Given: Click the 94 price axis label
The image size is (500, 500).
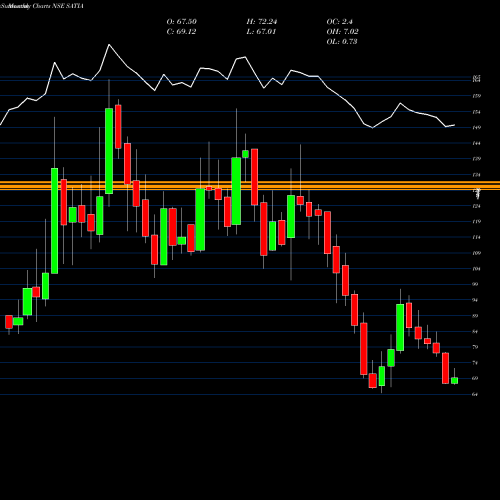Looking at the screenshot, I should (476, 300).
